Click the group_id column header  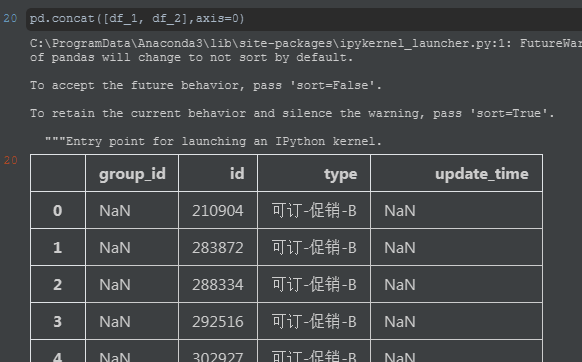132,173
